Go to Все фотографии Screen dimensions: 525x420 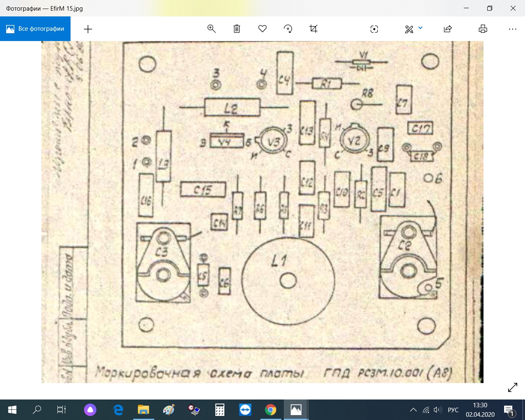coord(35,29)
